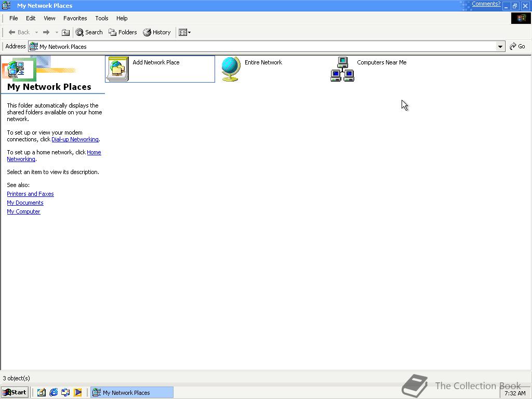Open the Printers and Faxes link
This screenshot has height=399, width=532.
click(30, 194)
